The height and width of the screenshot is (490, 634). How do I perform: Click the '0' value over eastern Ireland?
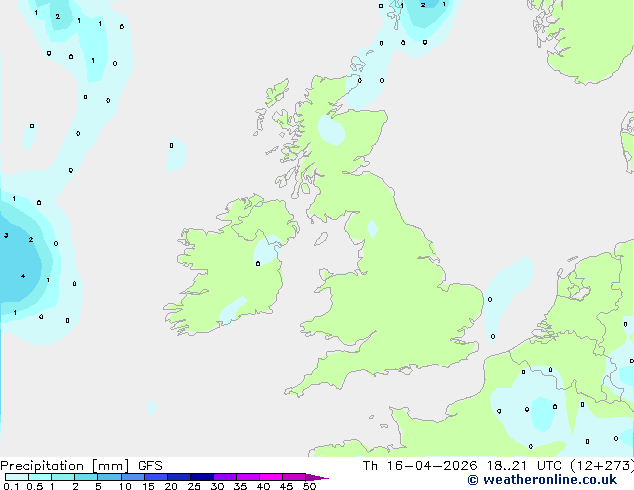click(258, 264)
